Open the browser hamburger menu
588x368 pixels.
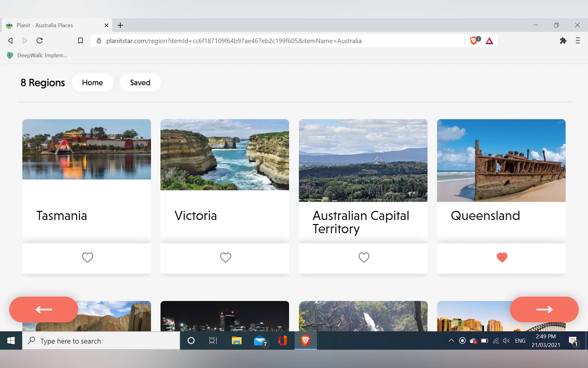pyautogui.click(x=578, y=41)
